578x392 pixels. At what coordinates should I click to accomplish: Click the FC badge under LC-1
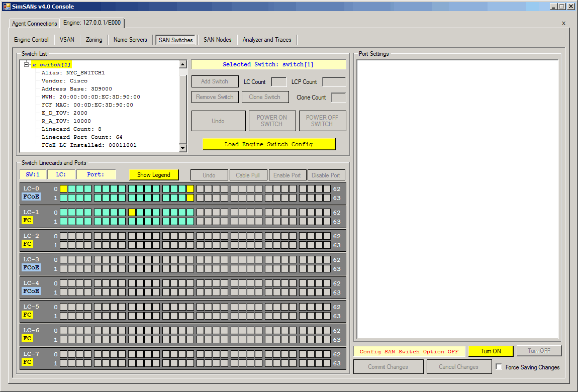[x=28, y=221]
